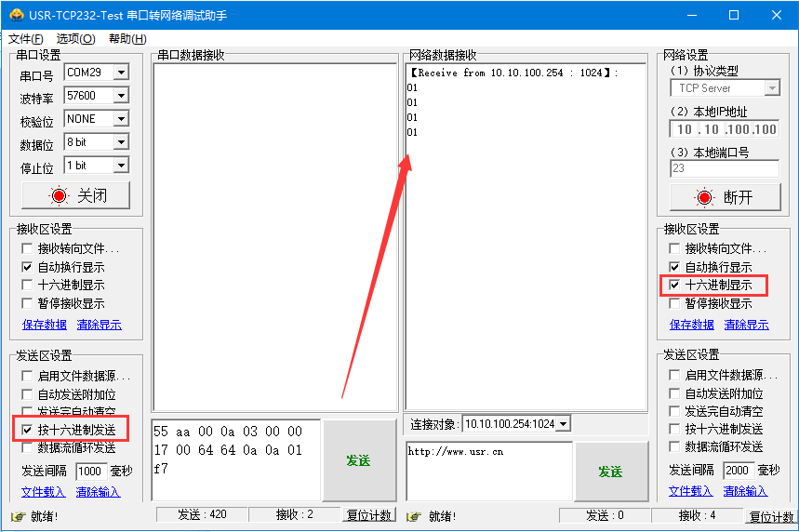
Task: Click serial 发送间隔 1000 input field
Action: pyautogui.click(x=90, y=472)
